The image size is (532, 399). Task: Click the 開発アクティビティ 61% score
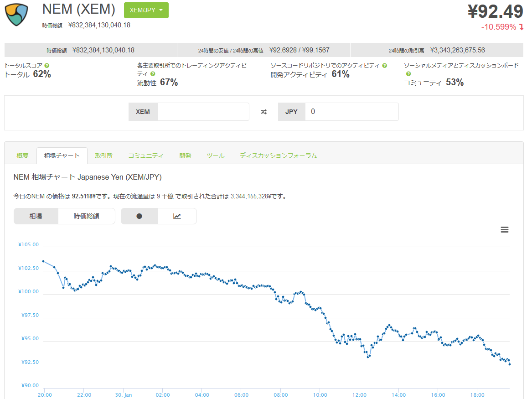pos(310,74)
